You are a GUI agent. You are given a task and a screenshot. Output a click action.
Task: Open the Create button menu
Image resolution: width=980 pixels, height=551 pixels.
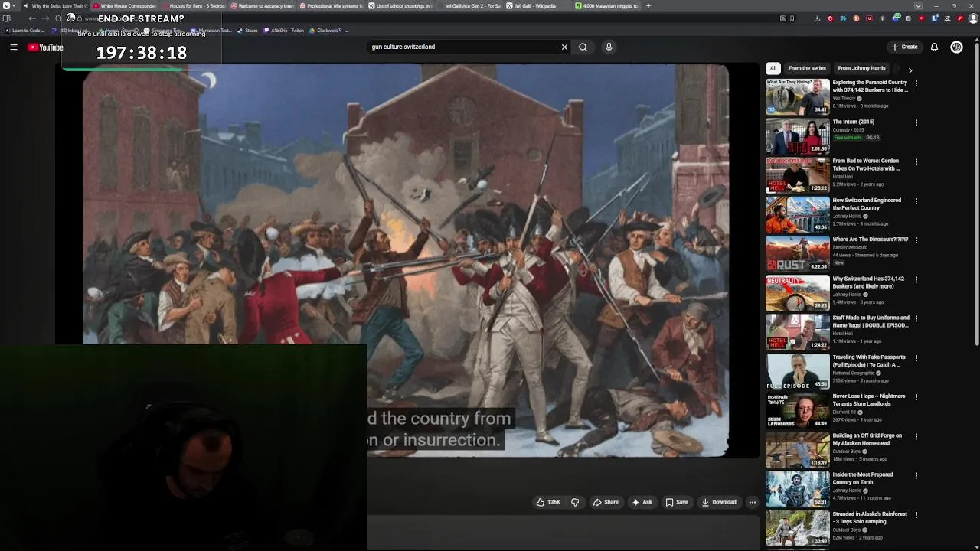point(904,47)
